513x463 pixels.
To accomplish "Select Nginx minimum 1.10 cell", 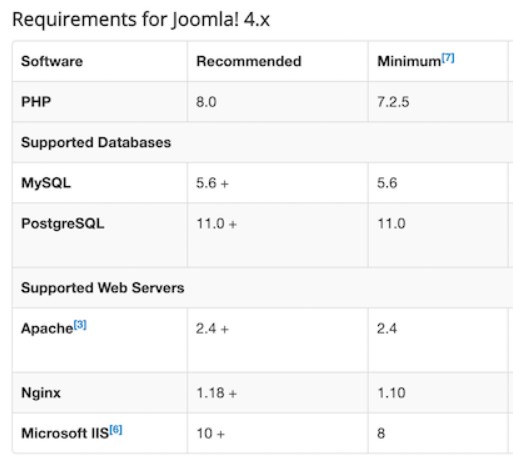I will (x=438, y=393).
